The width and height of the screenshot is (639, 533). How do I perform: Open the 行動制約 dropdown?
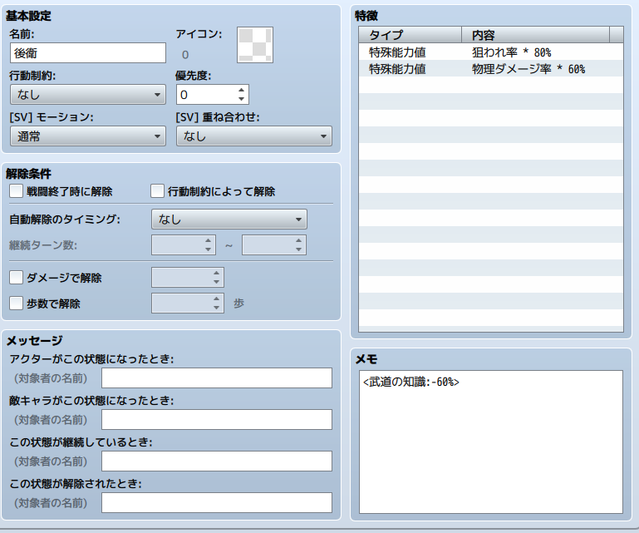coord(88,95)
